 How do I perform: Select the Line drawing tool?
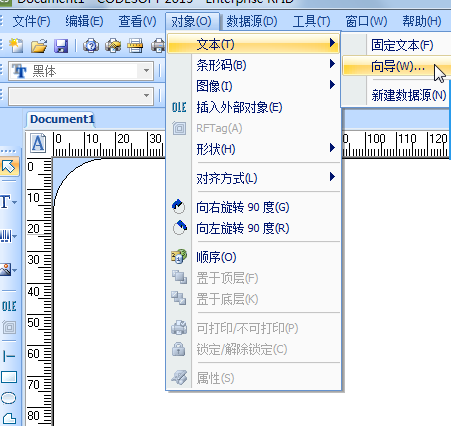[x=9, y=356]
